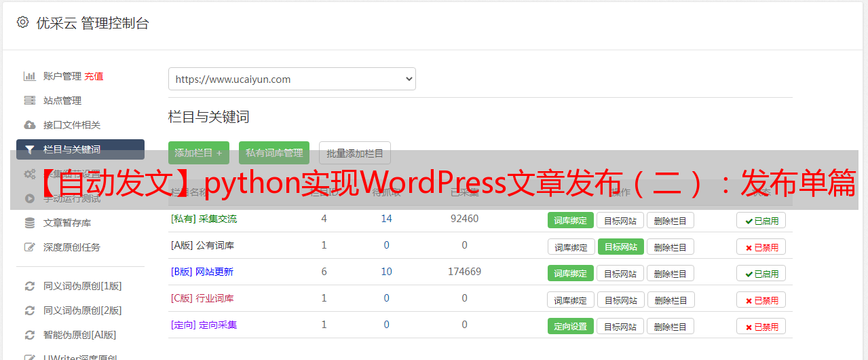Click the 92460 collected count
The image size is (868, 360).
464,219
